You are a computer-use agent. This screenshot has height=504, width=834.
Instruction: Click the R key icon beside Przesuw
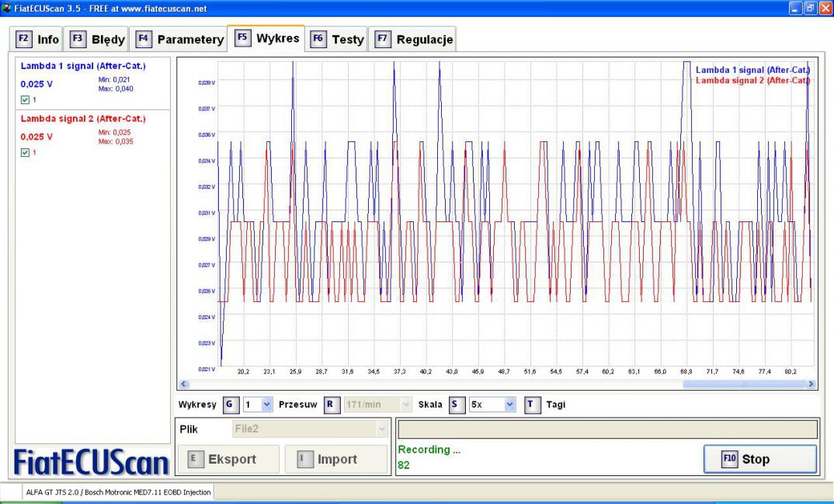click(331, 405)
